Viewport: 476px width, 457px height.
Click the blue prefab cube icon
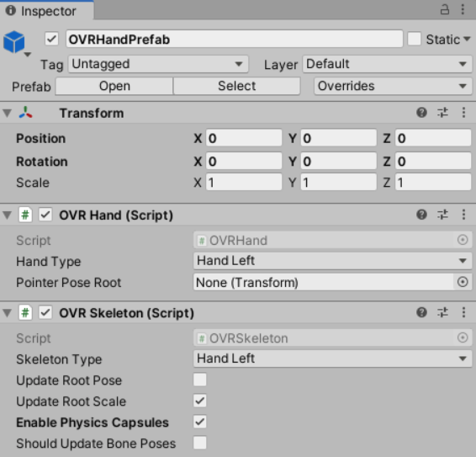pos(14,41)
